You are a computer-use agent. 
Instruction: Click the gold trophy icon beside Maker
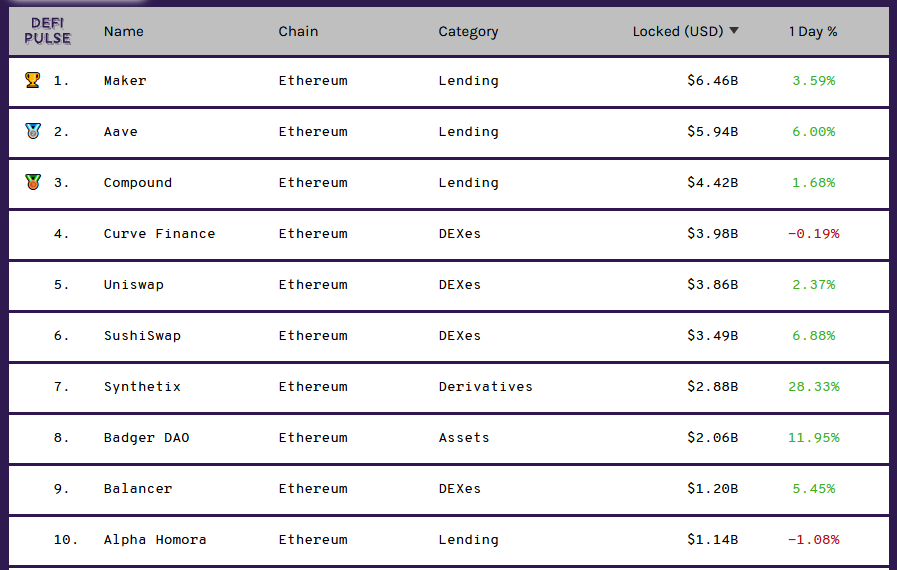[33, 80]
